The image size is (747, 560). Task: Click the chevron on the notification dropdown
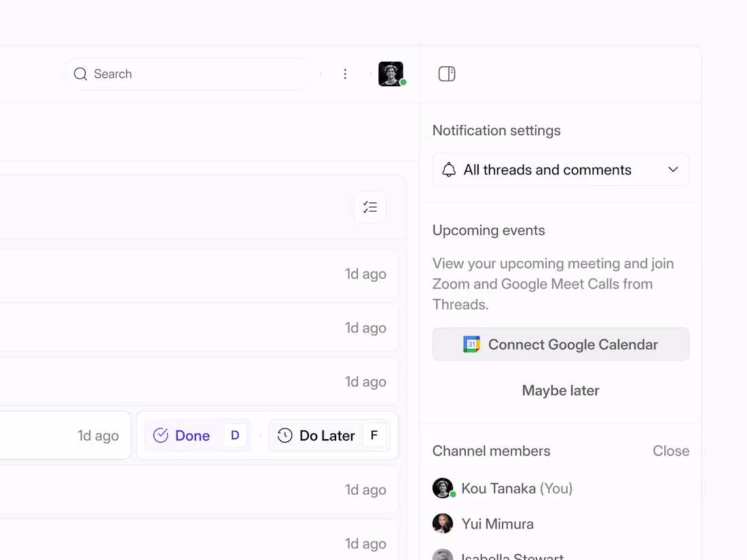(673, 169)
